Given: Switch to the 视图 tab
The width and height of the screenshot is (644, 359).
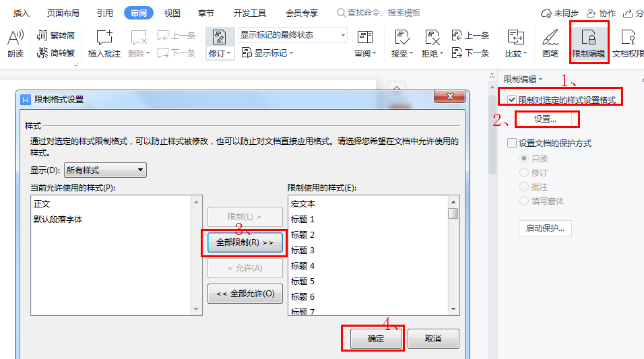Looking at the screenshot, I should tap(172, 13).
